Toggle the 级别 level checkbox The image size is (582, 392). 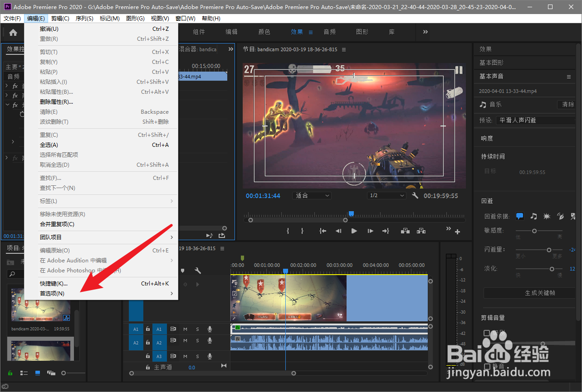click(x=487, y=333)
